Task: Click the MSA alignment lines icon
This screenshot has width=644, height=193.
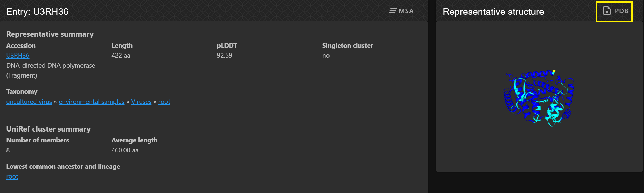Action: point(392,11)
